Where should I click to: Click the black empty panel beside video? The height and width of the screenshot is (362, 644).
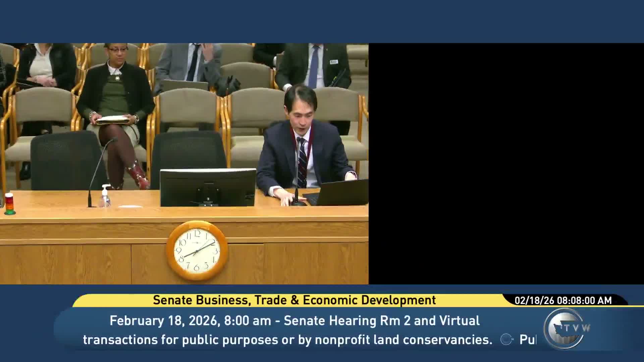click(x=506, y=164)
